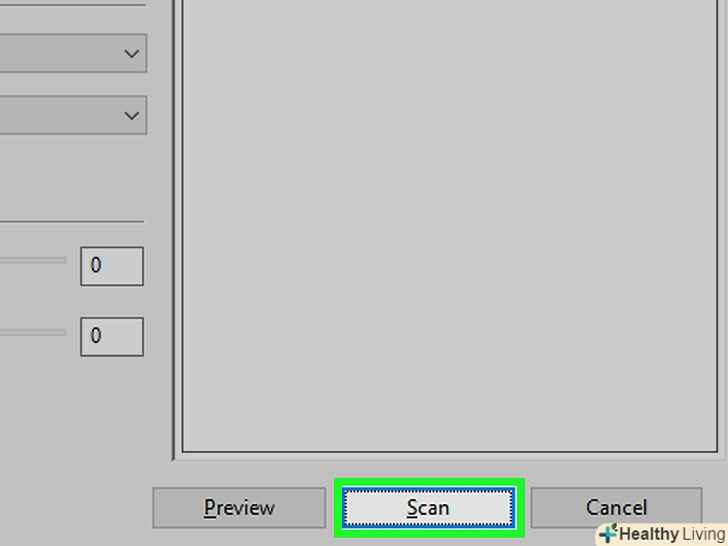The height and width of the screenshot is (546, 728).
Task: Click the upper adjustment slider track
Action: pyautogui.click(x=33, y=261)
